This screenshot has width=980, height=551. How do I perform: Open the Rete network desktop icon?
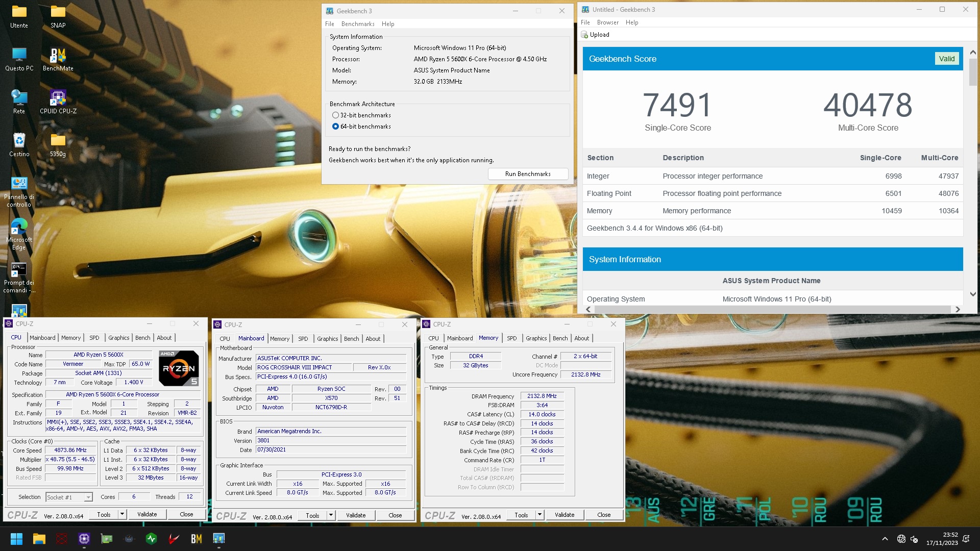pos(19,102)
